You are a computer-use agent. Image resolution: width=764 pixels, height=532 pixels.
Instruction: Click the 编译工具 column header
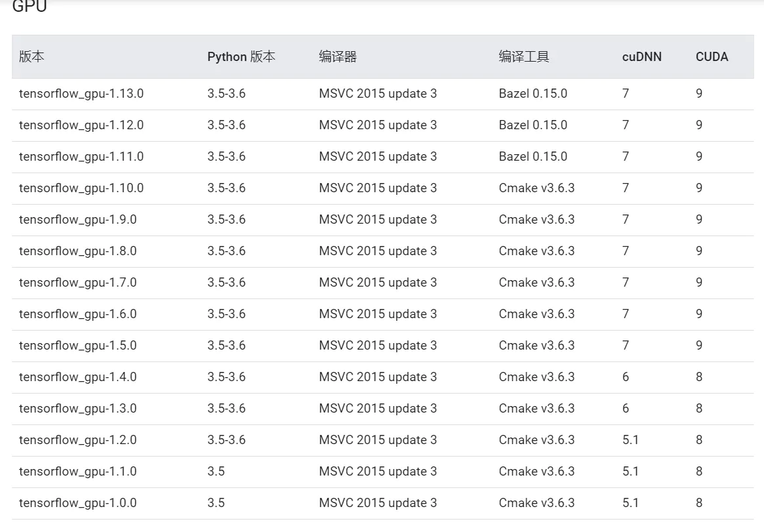pos(524,57)
